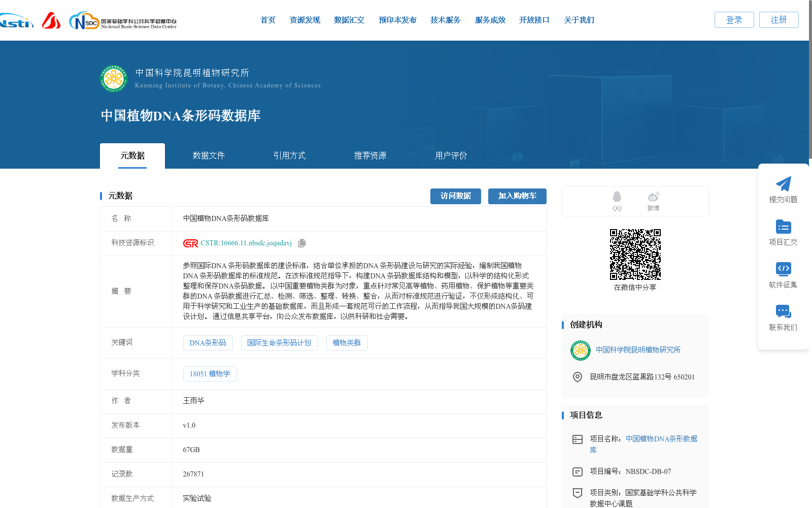Click keyword tag 国际生命条形码计划
812x508 pixels.
pos(280,343)
